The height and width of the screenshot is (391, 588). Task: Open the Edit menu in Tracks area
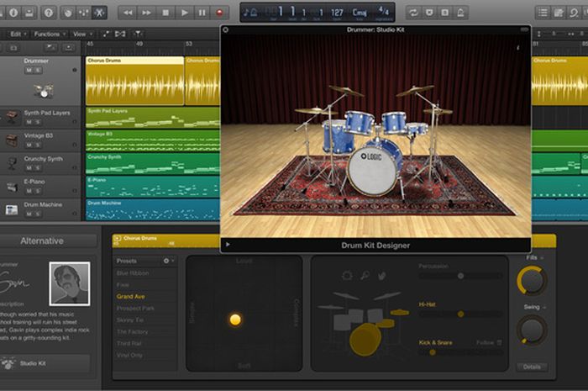tap(18, 34)
